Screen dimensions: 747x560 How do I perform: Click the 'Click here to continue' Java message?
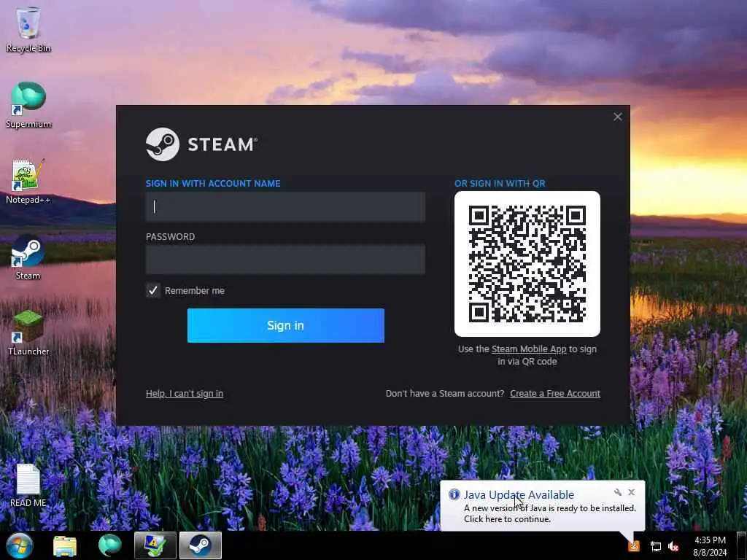pos(508,519)
